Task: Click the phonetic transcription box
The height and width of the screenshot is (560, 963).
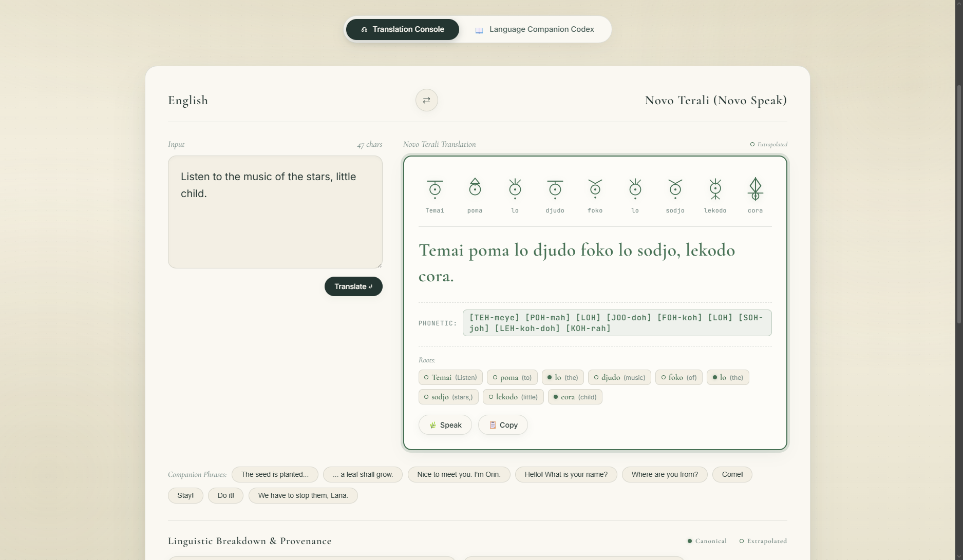Action: [617, 323]
